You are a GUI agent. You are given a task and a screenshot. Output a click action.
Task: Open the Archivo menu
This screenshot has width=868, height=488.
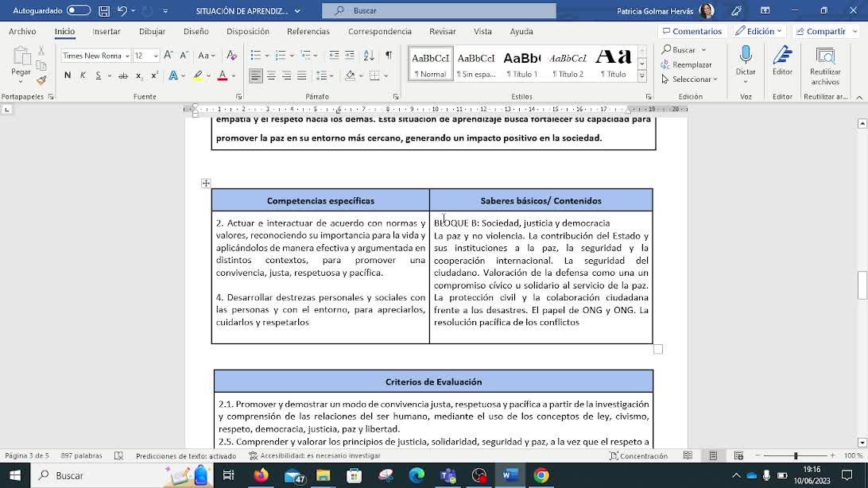22,32
